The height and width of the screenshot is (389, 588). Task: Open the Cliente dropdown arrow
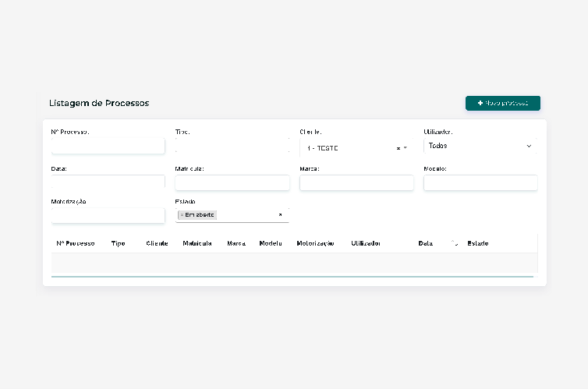[406, 148]
